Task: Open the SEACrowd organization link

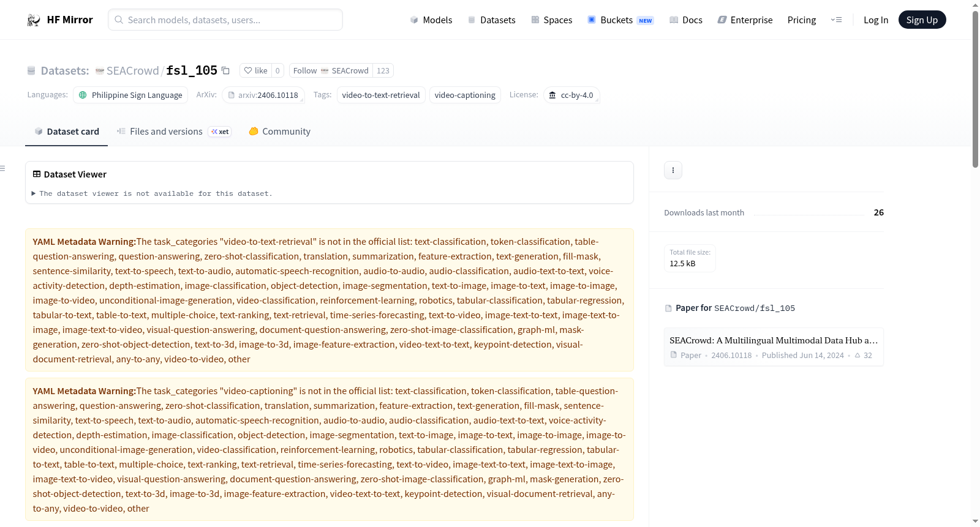Action: click(132, 71)
